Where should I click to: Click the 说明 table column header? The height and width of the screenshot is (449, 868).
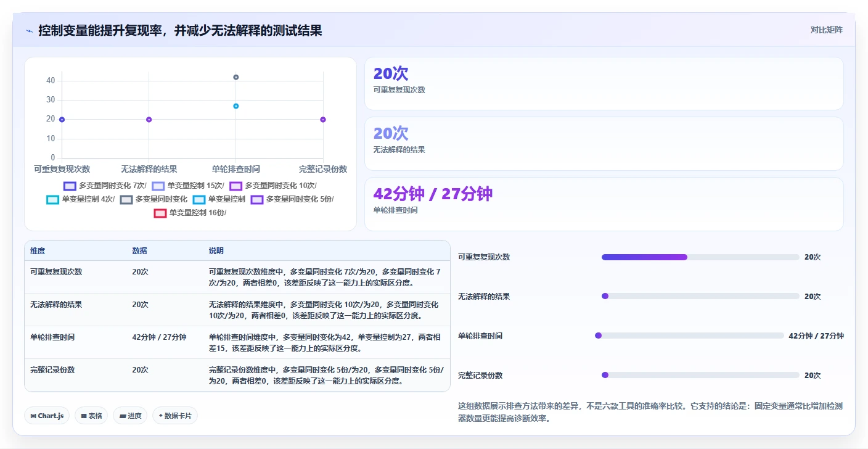[216, 251]
